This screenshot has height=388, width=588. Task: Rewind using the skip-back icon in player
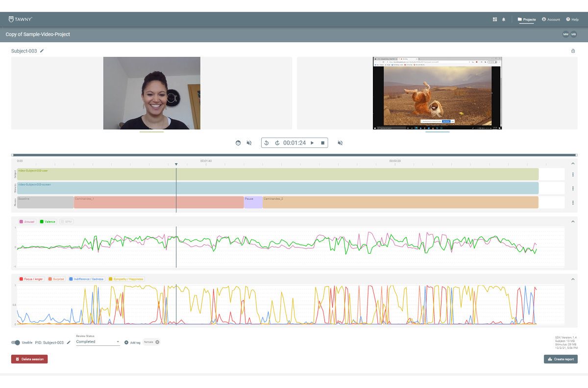[x=267, y=143]
